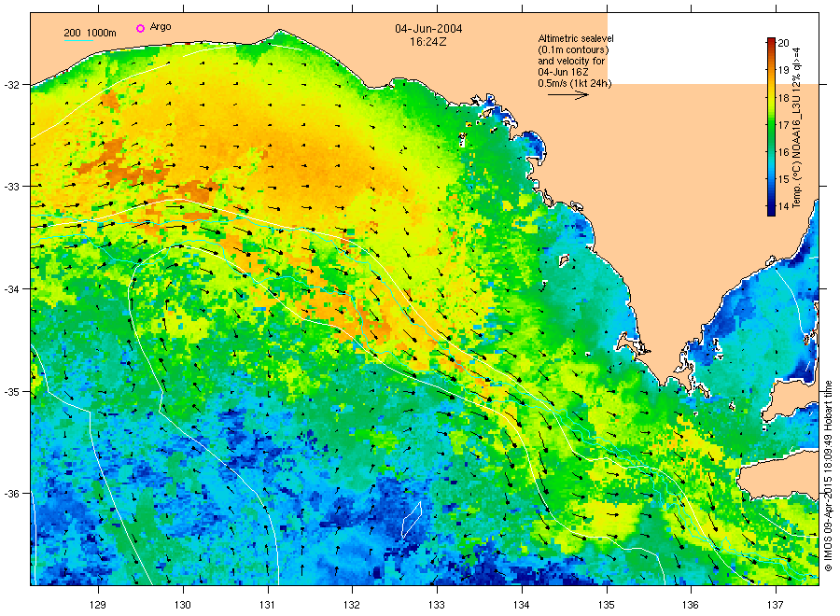This screenshot has width=840, height=616.
Task: Click the Altimetric sealevel legend text
Action: click(575, 61)
